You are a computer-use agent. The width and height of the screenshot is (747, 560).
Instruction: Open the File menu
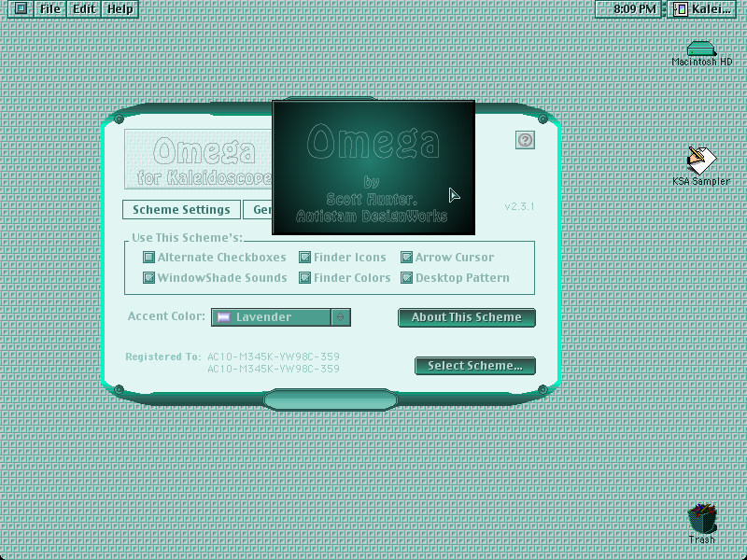[50, 8]
